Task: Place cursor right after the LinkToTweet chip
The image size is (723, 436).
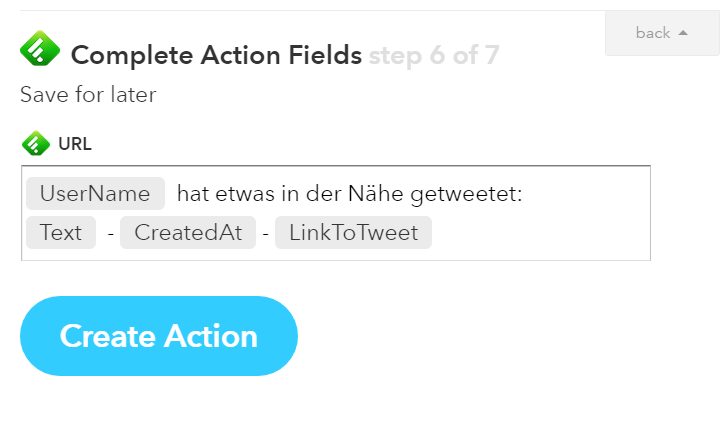Action: [434, 232]
